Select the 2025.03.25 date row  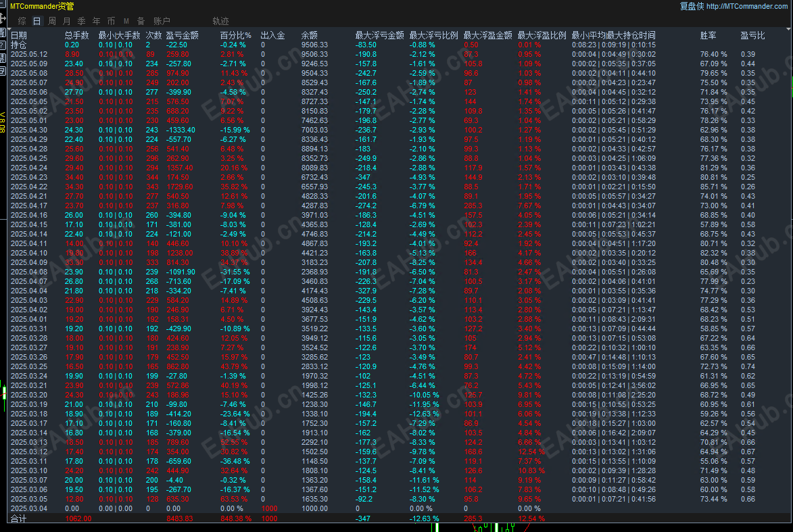(29, 366)
